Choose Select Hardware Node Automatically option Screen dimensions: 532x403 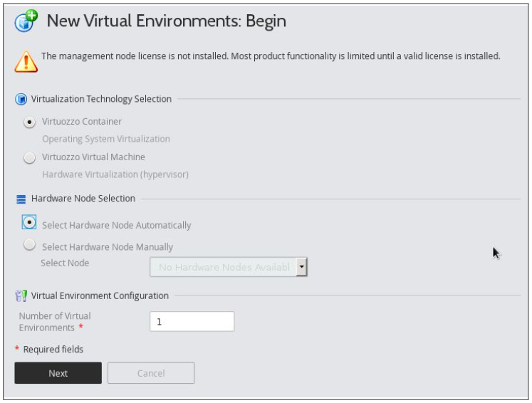[29, 222]
